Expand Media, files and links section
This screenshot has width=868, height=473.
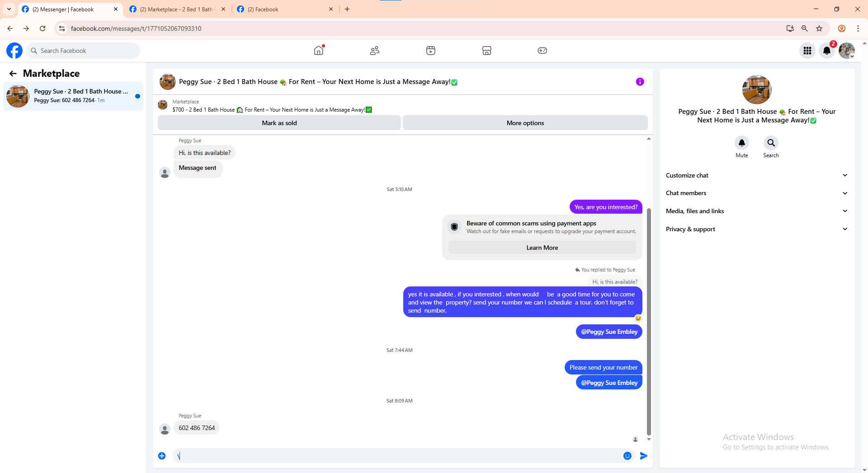tap(757, 211)
